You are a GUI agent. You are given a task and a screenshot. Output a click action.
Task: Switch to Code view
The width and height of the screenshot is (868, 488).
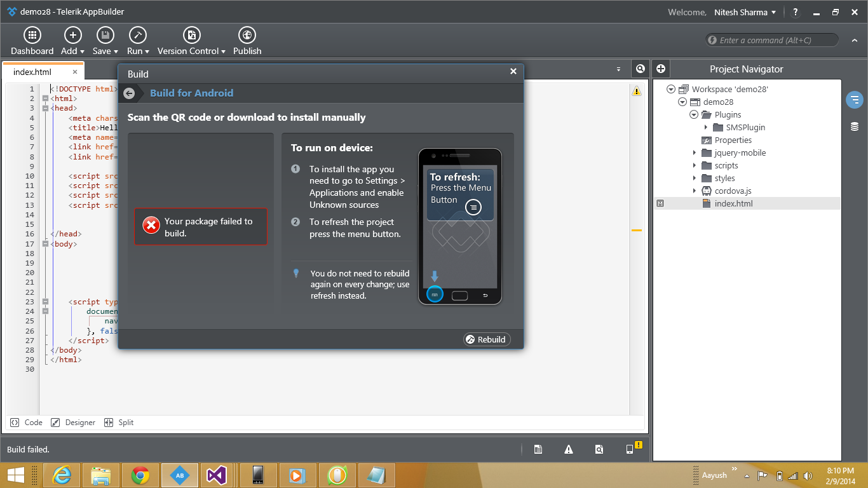pyautogui.click(x=27, y=423)
